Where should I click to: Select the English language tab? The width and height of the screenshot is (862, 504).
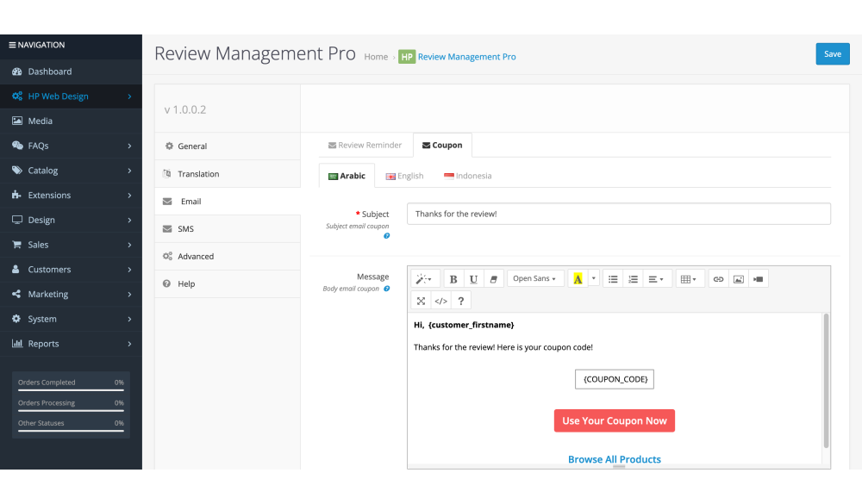tap(404, 176)
